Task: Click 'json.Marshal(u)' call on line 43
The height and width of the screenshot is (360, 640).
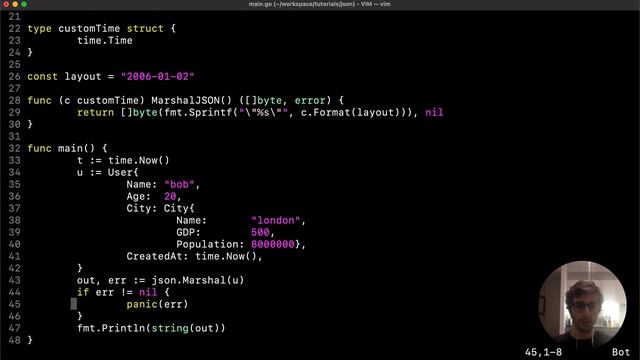Action: click(198, 280)
